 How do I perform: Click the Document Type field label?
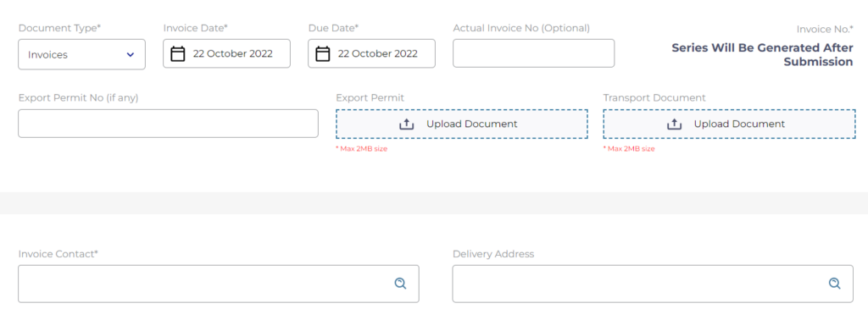pos(60,28)
